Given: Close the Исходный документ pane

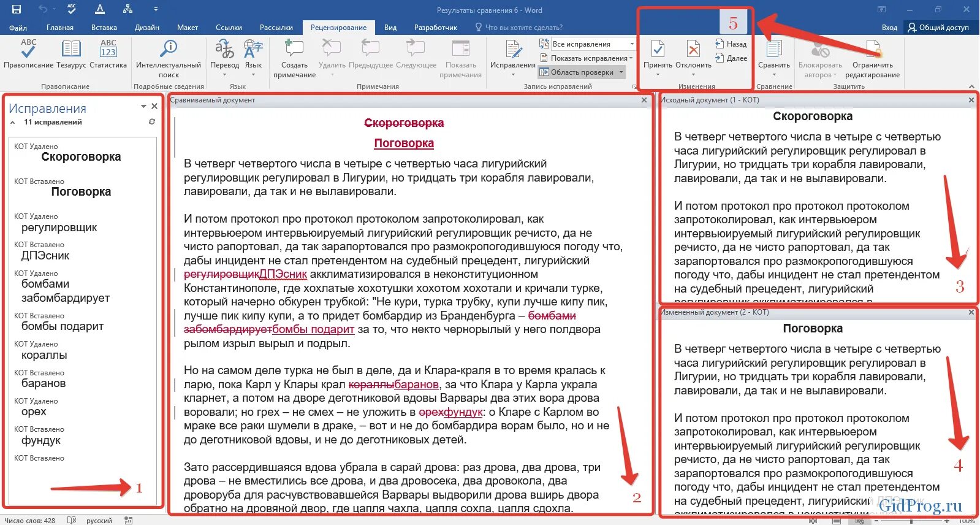Looking at the screenshot, I should 971,100.
